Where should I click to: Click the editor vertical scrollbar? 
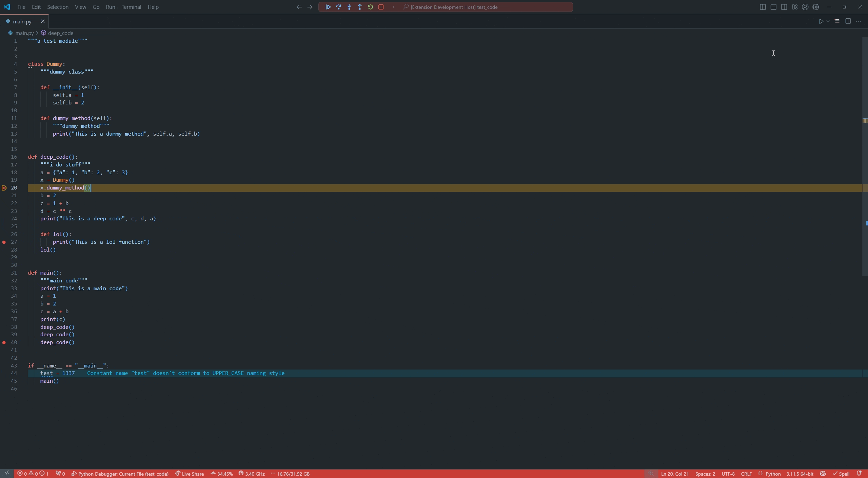click(x=865, y=156)
